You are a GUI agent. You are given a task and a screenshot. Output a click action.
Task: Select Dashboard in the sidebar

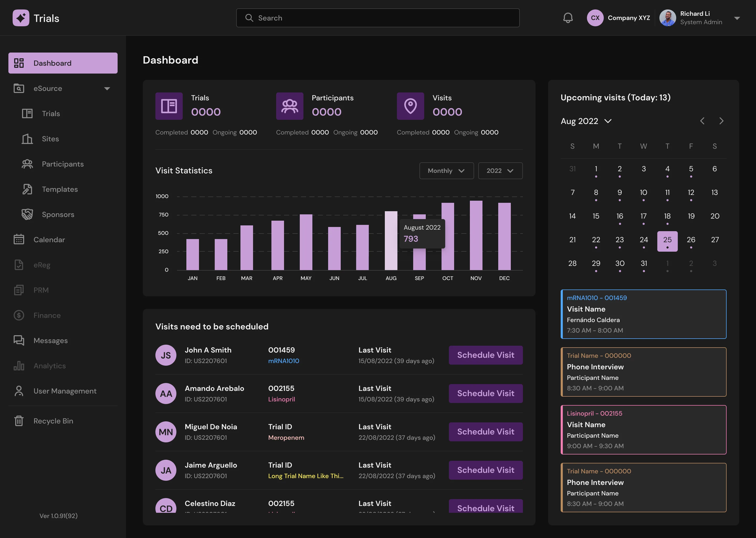tap(63, 63)
